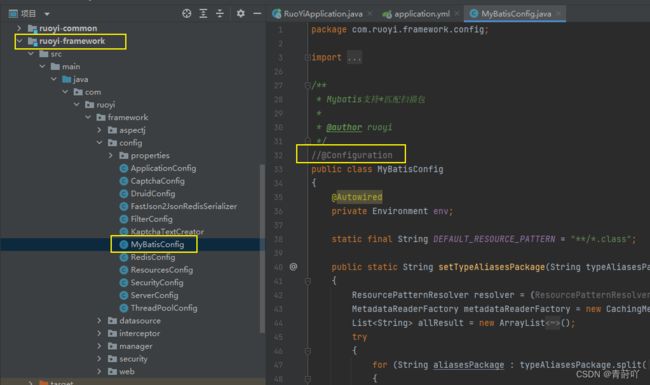Viewport: 650px width, 385px height.
Task: Click the locate/select opened file target icon
Action: [x=187, y=14]
